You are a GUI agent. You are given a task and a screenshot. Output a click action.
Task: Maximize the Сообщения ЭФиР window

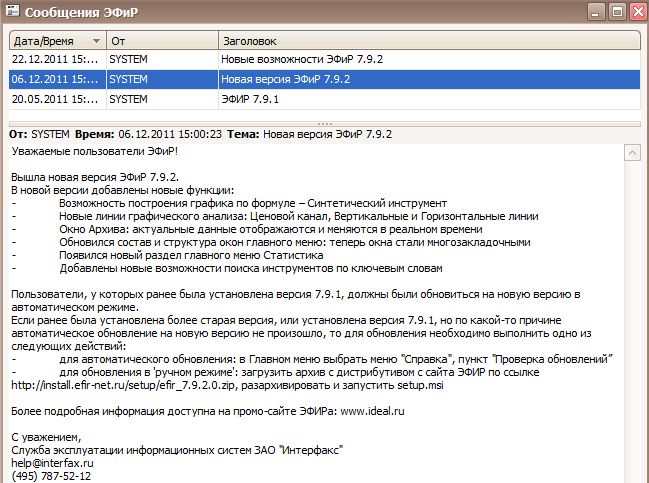click(615, 12)
